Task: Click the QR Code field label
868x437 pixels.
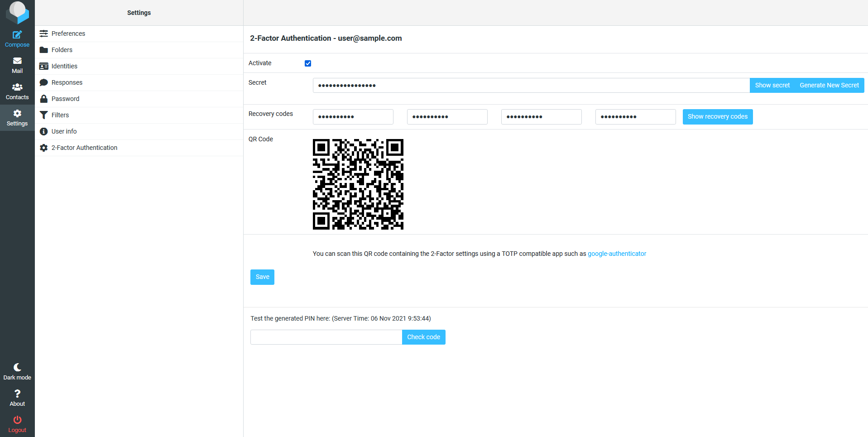Action: [x=261, y=139]
